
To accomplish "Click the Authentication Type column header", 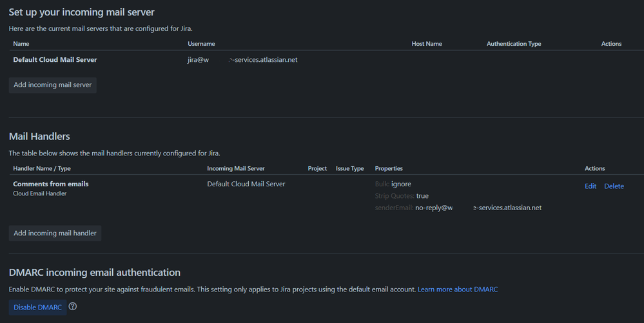I will click(514, 44).
